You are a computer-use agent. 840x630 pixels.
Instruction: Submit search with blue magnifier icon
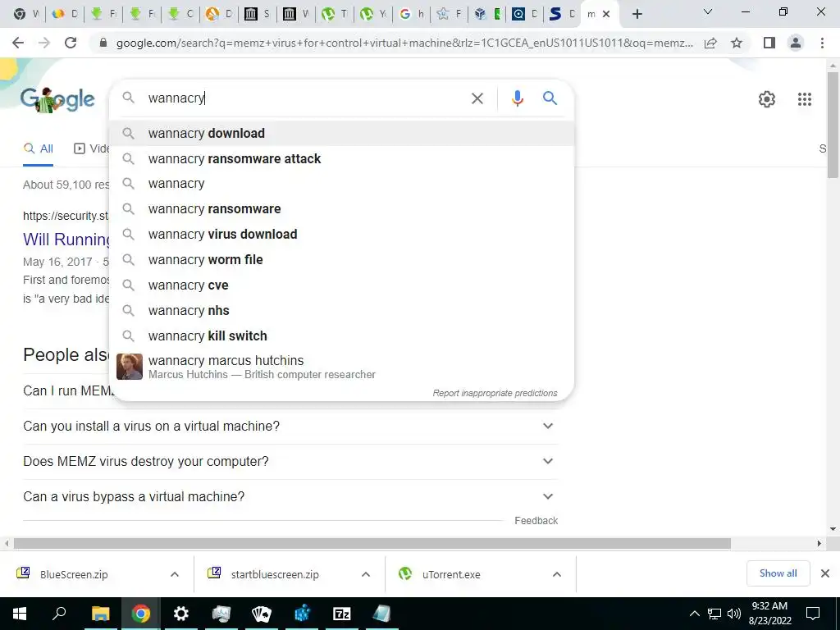coord(550,98)
